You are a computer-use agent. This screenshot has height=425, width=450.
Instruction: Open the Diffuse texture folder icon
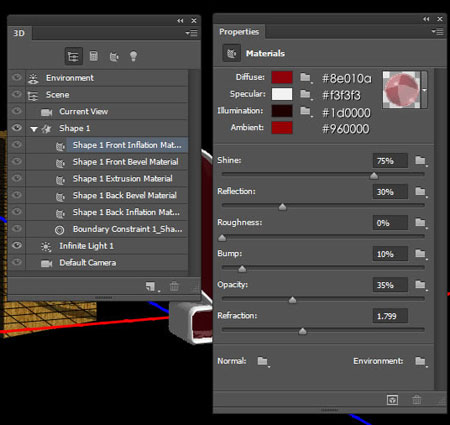tap(305, 77)
